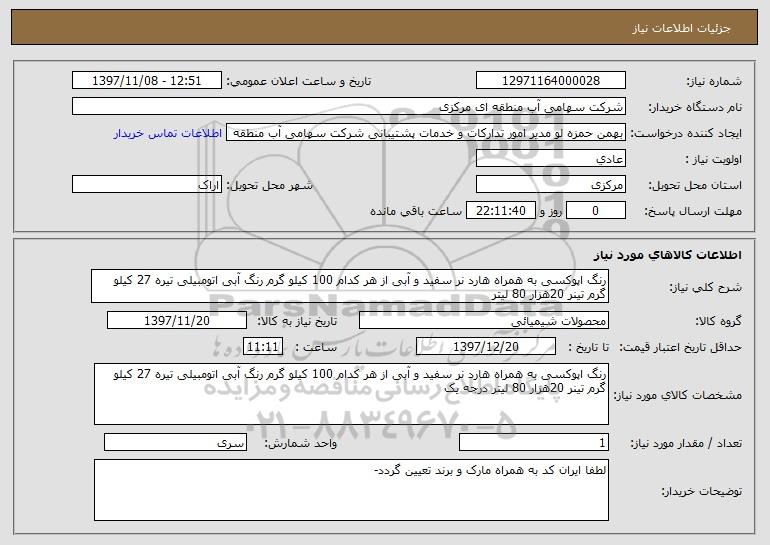Click the general need description text box

coord(350,286)
